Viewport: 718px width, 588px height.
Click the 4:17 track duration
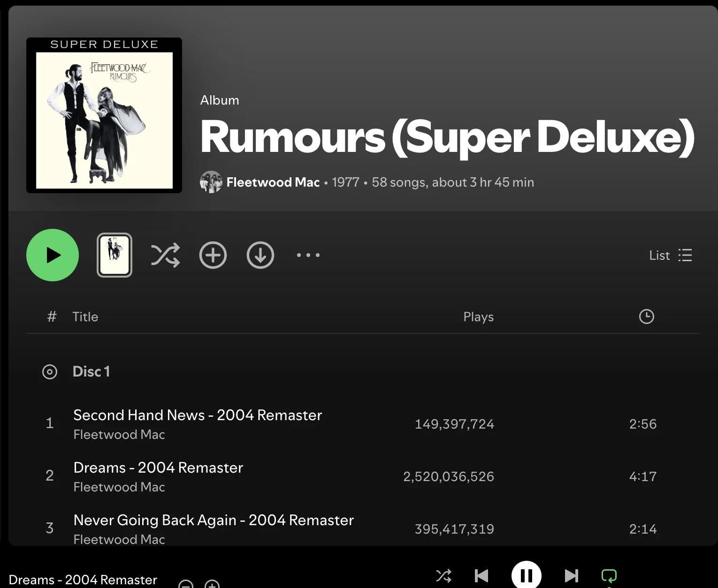click(643, 476)
